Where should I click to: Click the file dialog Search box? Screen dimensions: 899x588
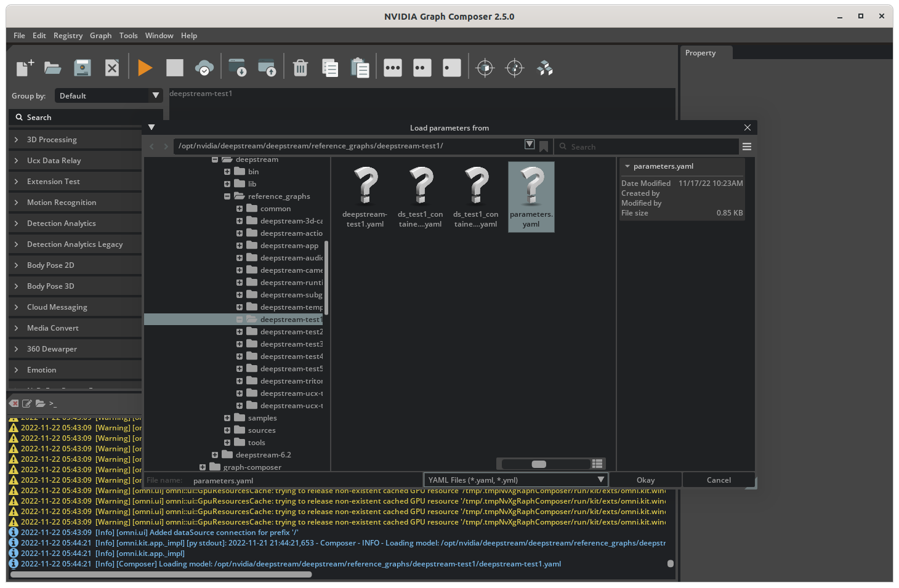(x=647, y=147)
